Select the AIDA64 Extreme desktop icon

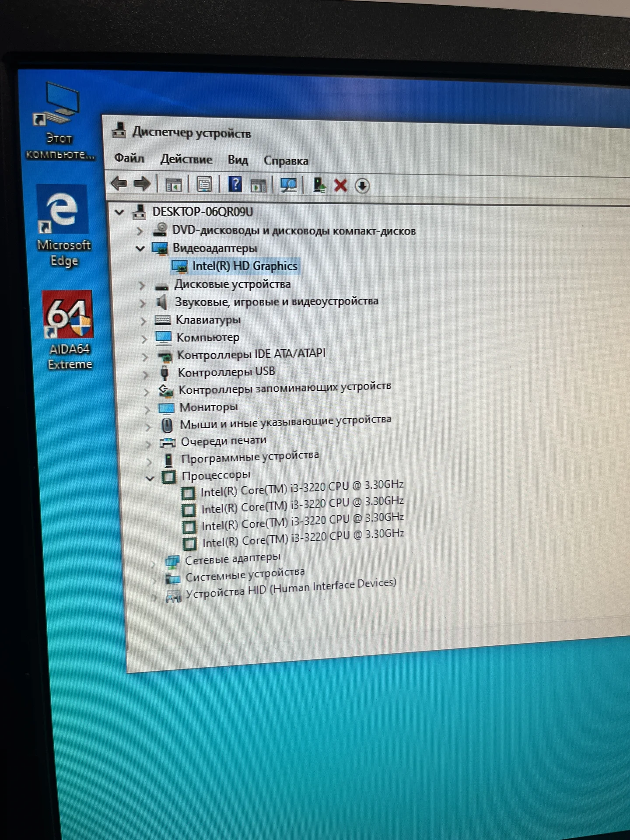click(68, 330)
